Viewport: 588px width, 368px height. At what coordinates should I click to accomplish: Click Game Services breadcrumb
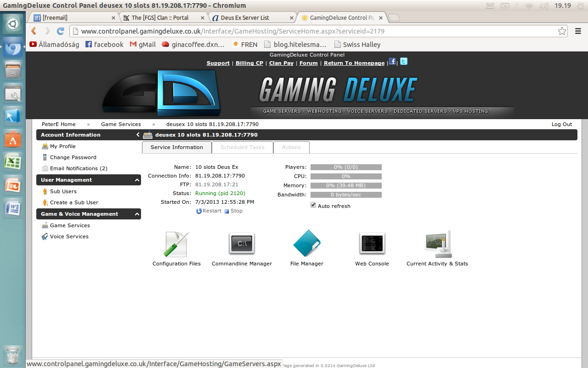(x=121, y=124)
